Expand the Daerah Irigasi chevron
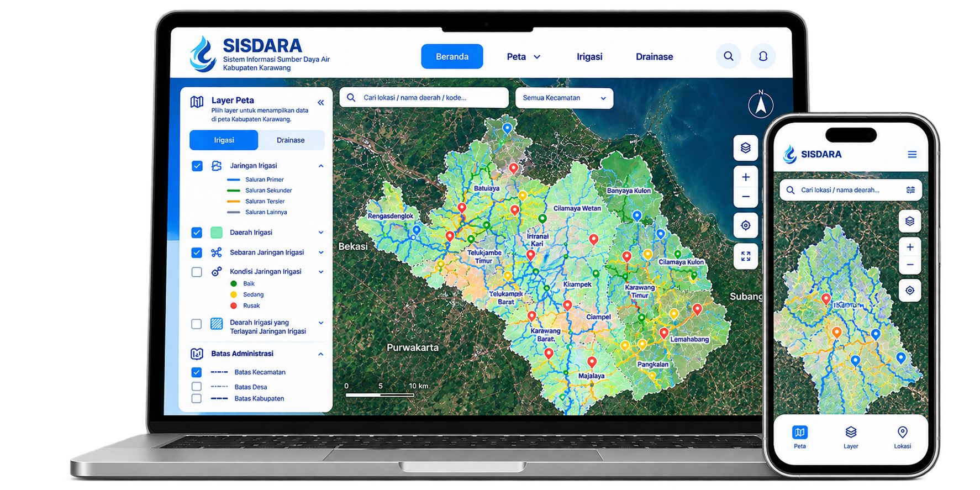Viewport: 980px width, 490px height. pyautogui.click(x=321, y=233)
